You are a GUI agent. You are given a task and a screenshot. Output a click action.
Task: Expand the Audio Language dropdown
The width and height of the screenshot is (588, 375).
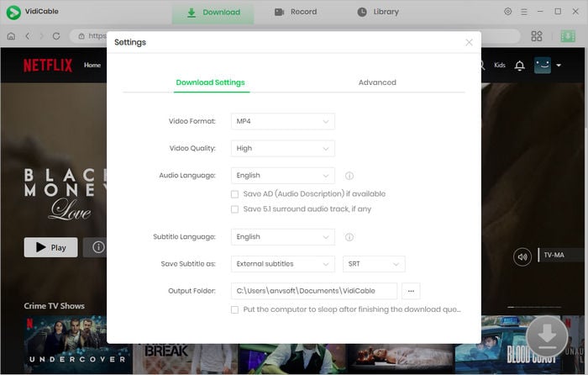point(283,175)
